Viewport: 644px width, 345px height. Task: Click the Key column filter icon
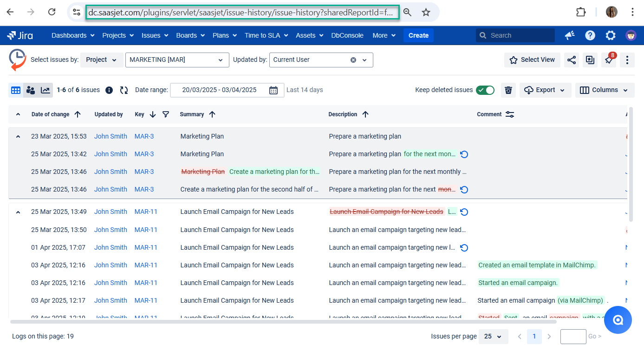tap(166, 114)
